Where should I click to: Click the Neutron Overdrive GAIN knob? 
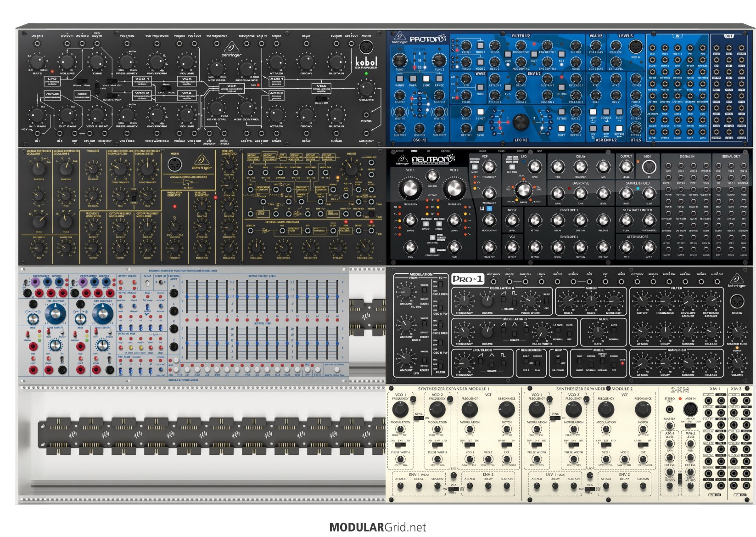pos(558,194)
